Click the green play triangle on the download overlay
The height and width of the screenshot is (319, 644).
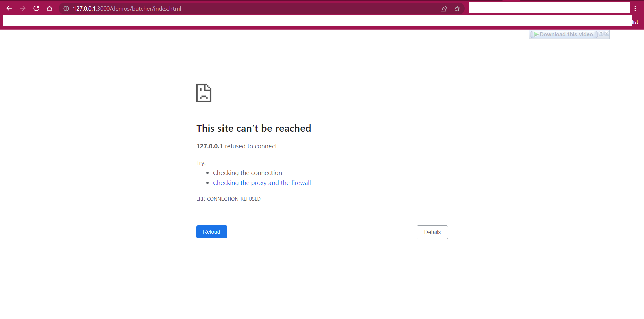pyautogui.click(x=536, y=34)
